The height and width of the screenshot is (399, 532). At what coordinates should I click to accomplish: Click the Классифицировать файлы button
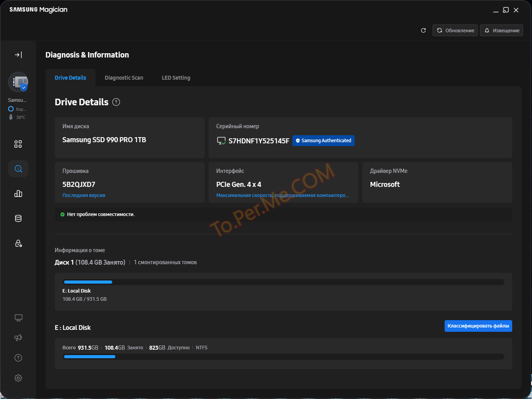478,326
